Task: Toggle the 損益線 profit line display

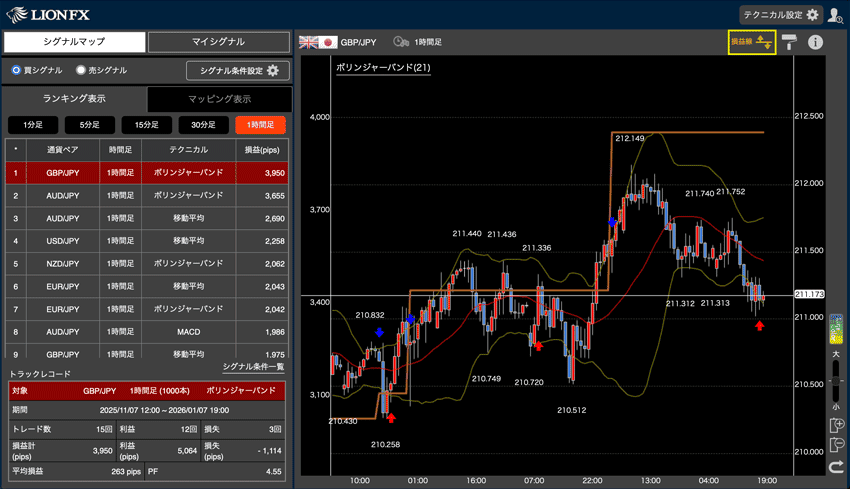Action: 751,42
